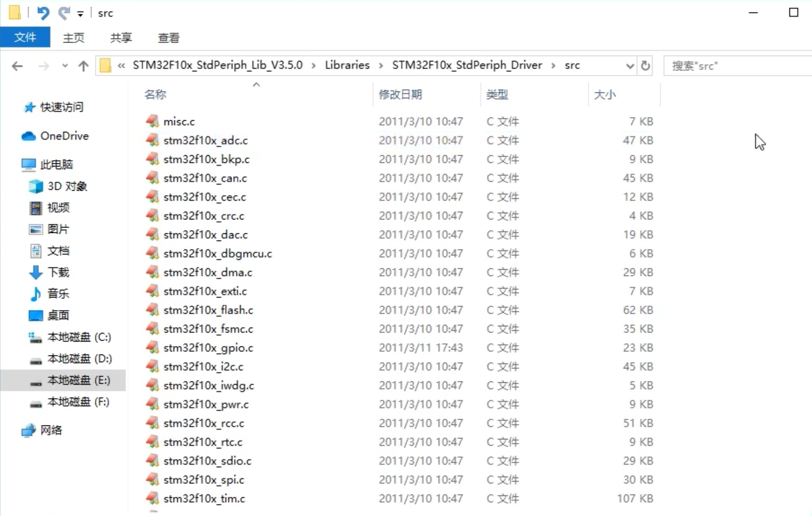Click the stm32f10x_gpio.c file icon
The height and width of the screenshot is (516, 812).
(152, 347)
